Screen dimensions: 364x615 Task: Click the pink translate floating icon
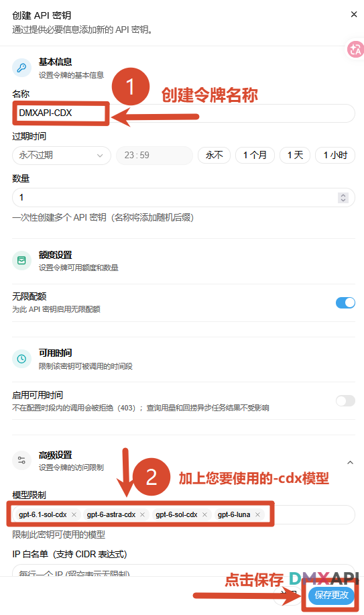[356, 50]
